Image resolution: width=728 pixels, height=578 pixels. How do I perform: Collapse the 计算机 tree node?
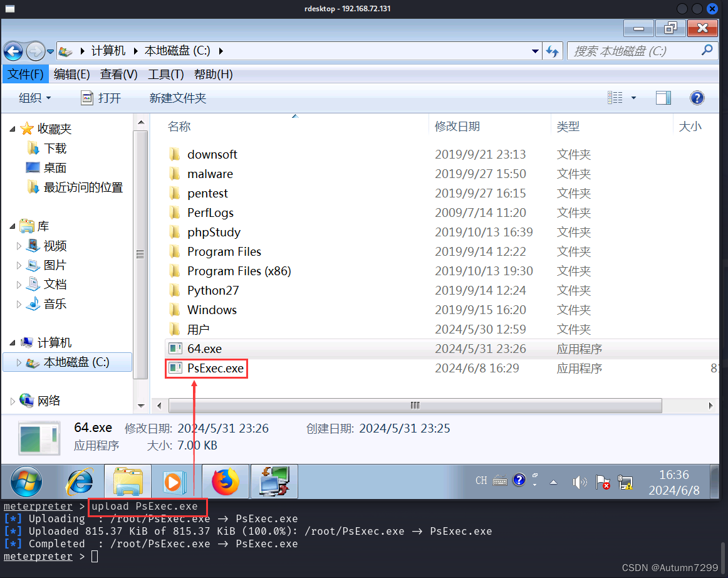click(x=13, y=343)
